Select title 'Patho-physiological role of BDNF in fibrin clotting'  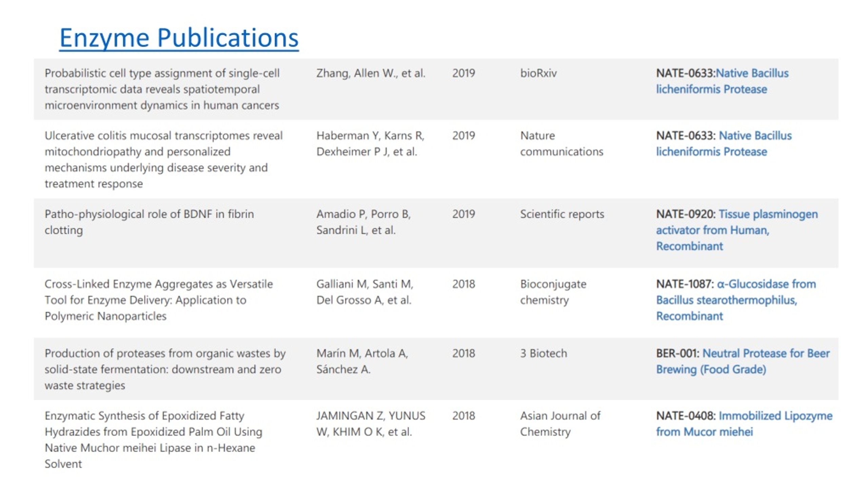coord(149,222)
